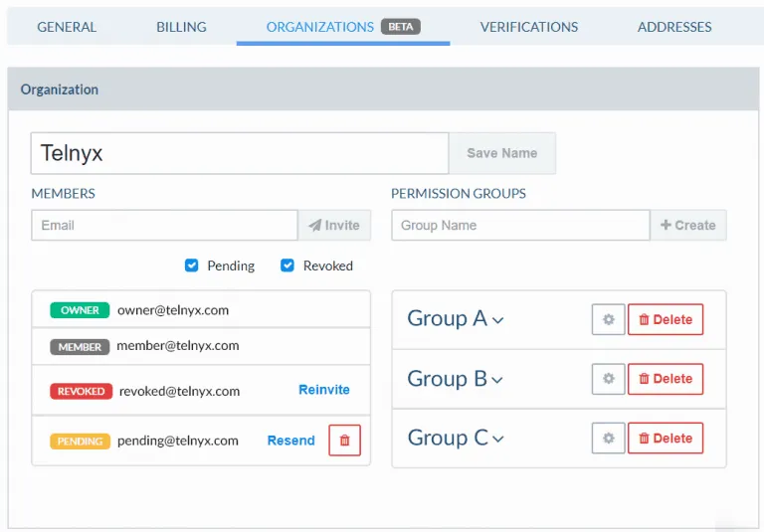Open Group B settings gear icon

click(x=608, y=379)
